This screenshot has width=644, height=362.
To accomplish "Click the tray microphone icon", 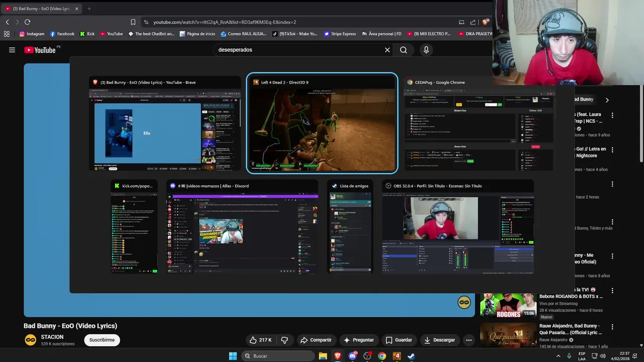I will 569,356.
